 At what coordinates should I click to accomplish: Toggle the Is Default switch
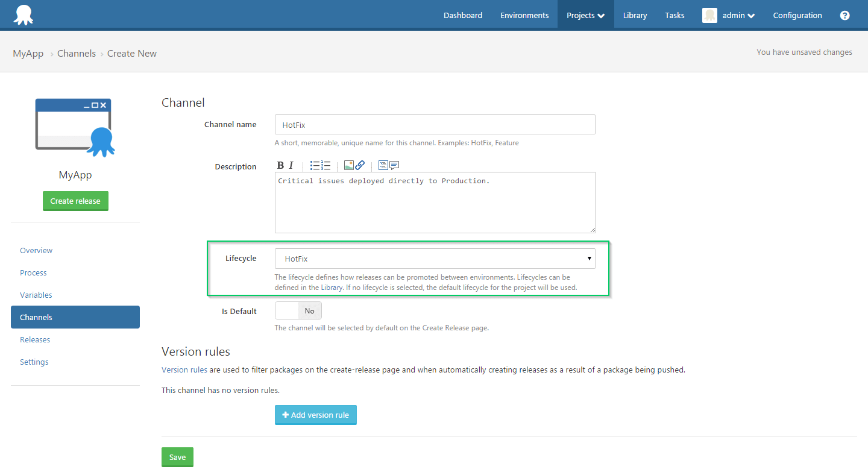298,311
